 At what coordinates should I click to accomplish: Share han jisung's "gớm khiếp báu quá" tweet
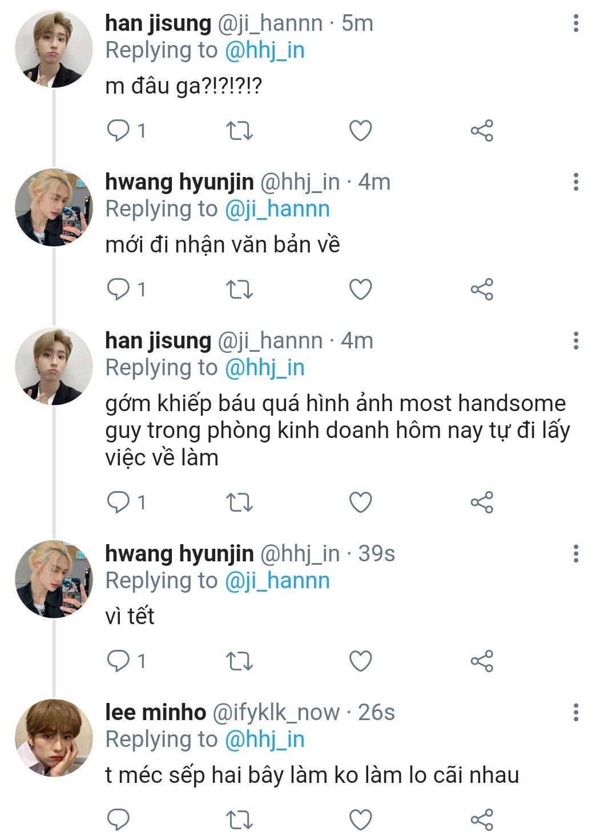point(482,503)
